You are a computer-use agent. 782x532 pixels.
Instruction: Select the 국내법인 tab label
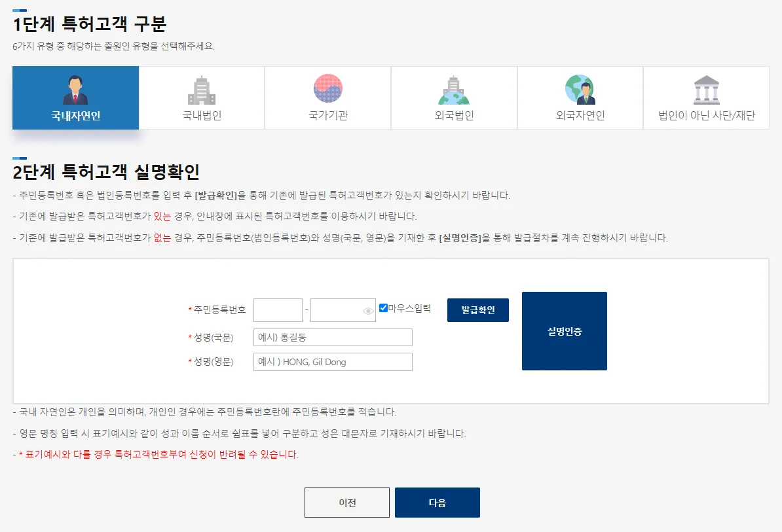202,116
